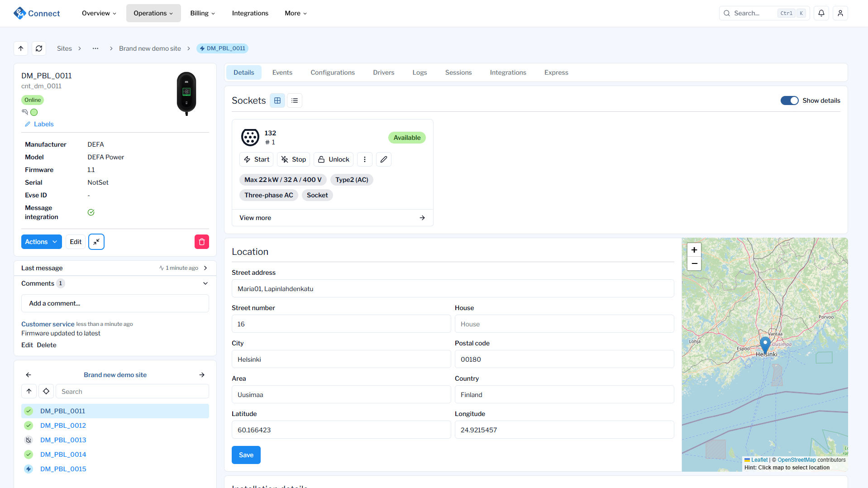Switch sockets to grid view

[277, 100]
